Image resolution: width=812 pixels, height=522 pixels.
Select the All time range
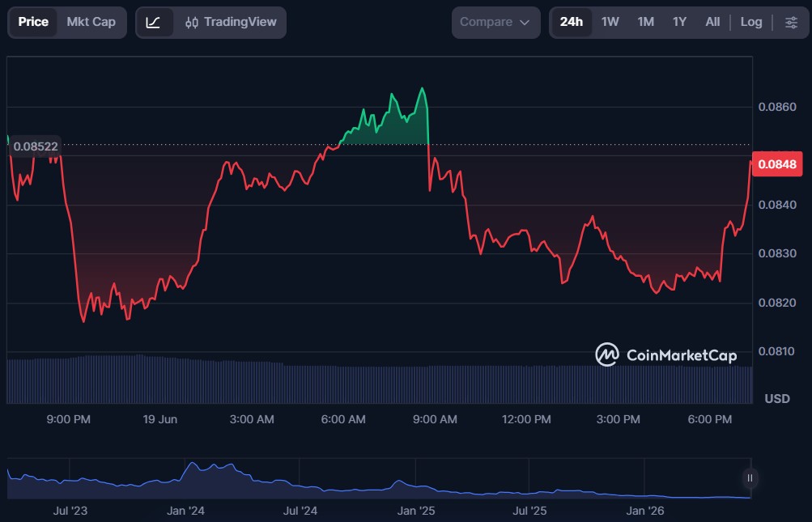(712, 23)
